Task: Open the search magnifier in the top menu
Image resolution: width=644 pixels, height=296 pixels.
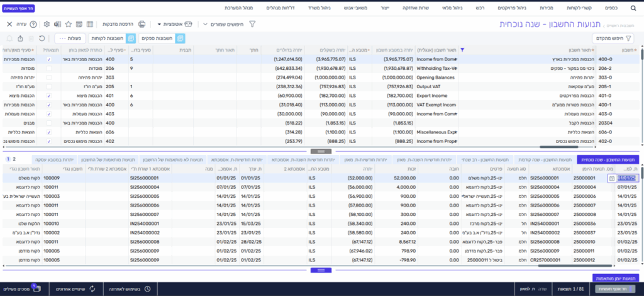Action: pos(633,8)
